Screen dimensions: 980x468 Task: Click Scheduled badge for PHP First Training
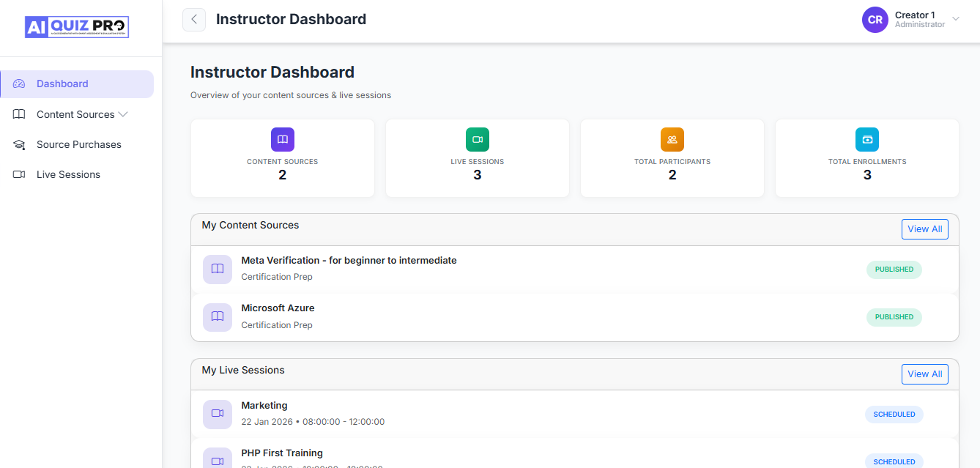[x=894, y=461]
